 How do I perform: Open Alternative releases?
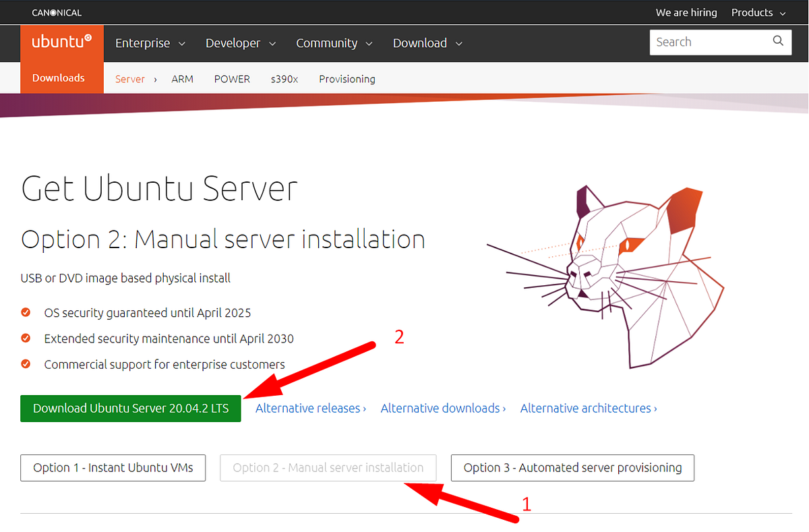click(x=310, y=408)
